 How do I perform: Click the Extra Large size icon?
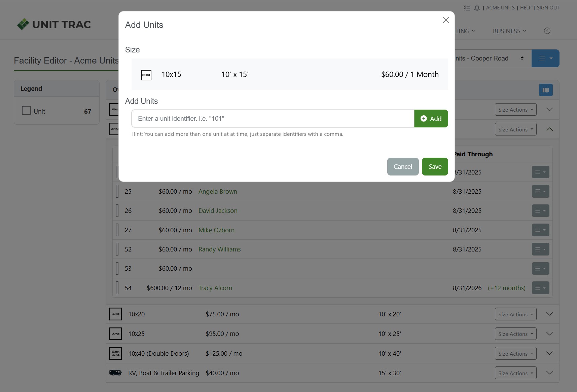click(x=115, y=353)
